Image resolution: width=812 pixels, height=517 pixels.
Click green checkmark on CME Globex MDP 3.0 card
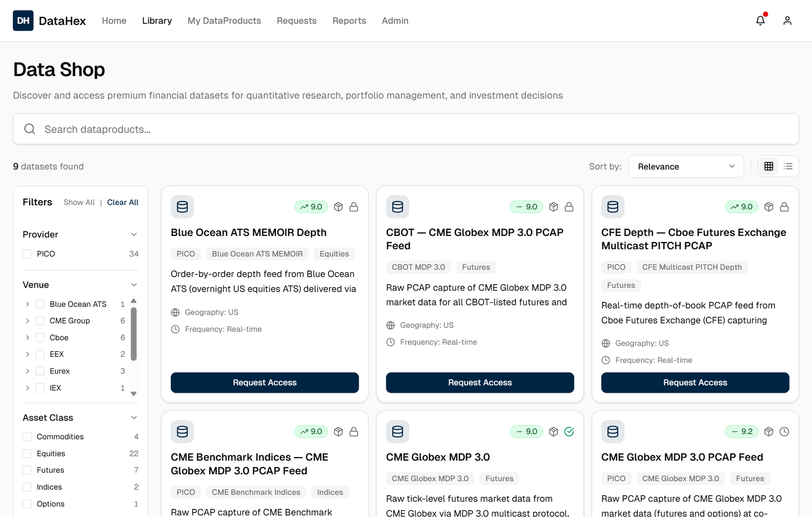click(569, 432)
